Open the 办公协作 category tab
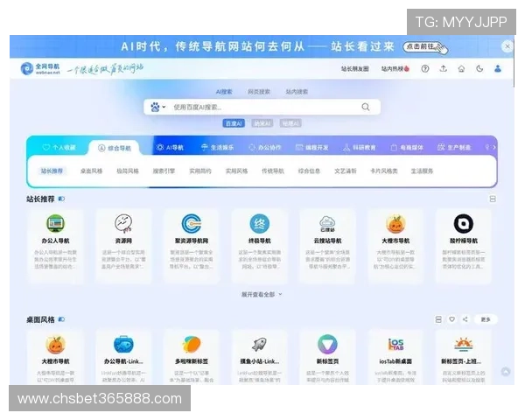525x420 pixels. pyautogui.click(x=264, y=147)
